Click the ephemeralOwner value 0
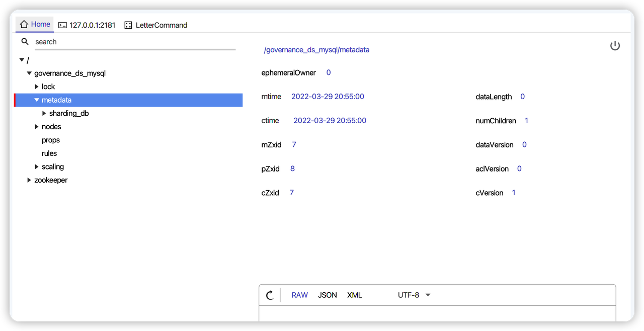Viewport: 644px width, 331px height. coord(329,72)
